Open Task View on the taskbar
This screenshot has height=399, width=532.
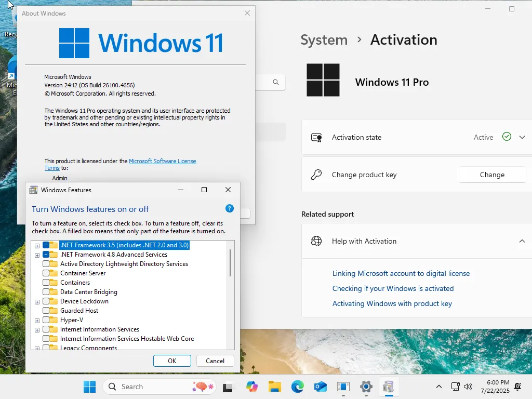pos(228,387)
